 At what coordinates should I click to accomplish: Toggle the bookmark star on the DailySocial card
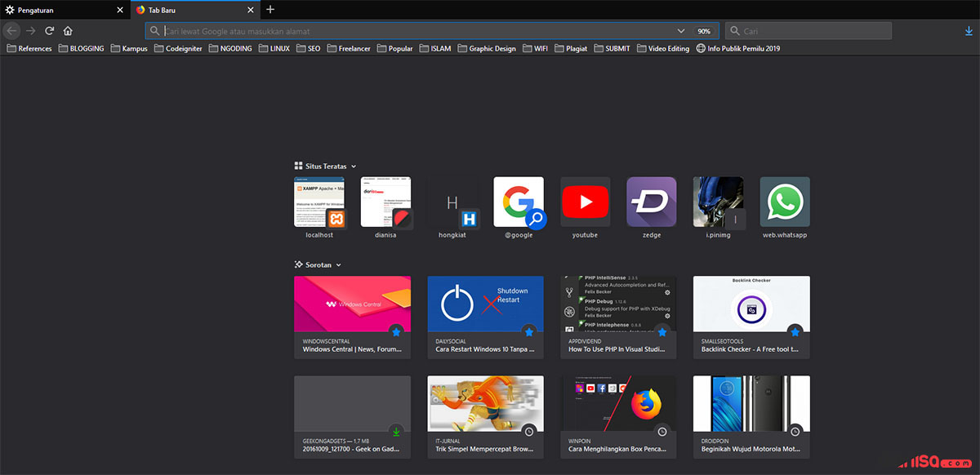530,331
